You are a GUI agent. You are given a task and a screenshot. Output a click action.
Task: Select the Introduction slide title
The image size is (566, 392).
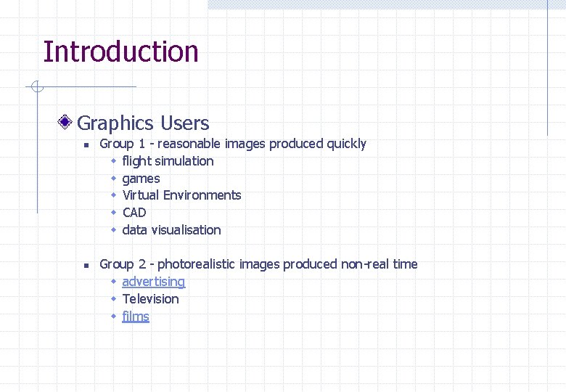121,52
